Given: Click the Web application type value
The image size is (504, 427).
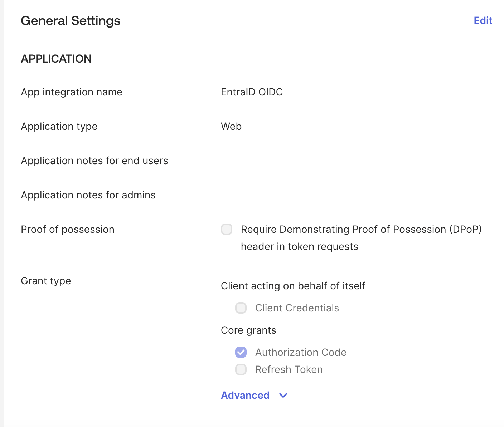Looking at the screenshot, I should coord(231,126).
